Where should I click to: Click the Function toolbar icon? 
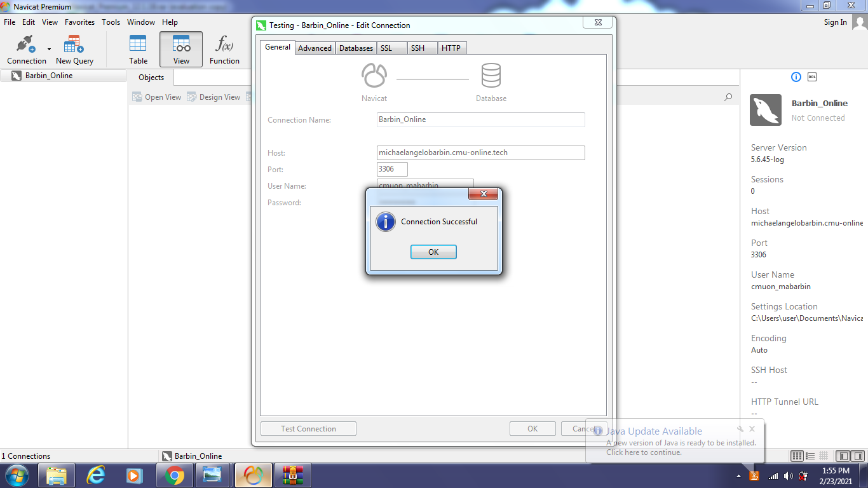[x=224, y=50]
